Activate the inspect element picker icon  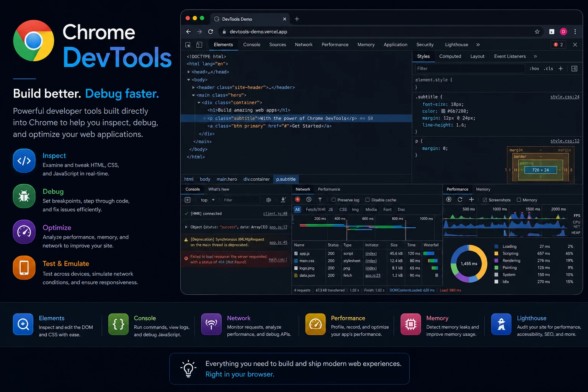click(188, 45)
